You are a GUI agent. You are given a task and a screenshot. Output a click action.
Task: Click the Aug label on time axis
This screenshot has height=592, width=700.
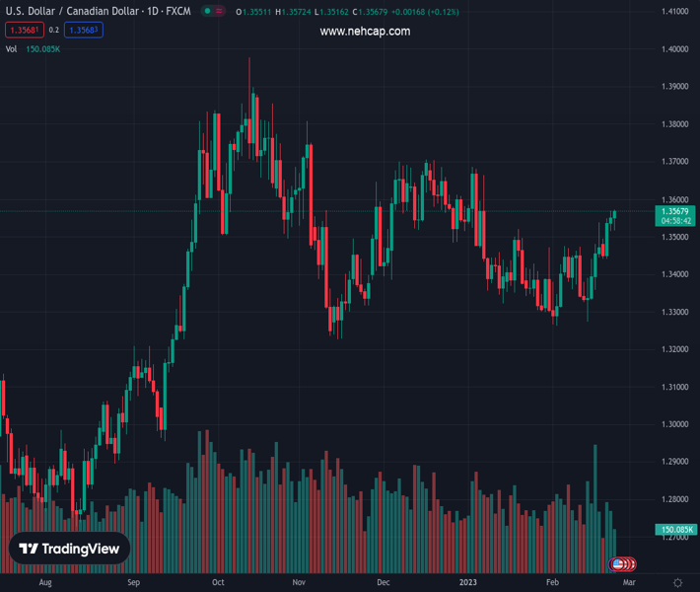click(x=44, y=583)
